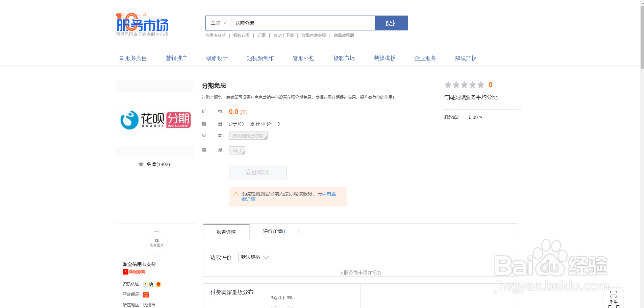Click the orange 资质认证 medal icon
The width and height of the screenshot is (644, 308).
(x=158, y=284)
